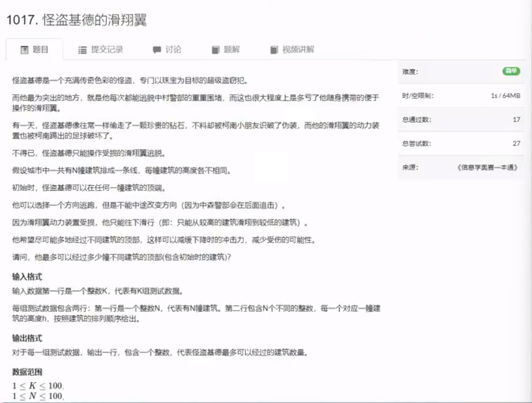Screen dimensions: 532x403
Task: Click the green 简单 difficulty badge
Action: 511,71
